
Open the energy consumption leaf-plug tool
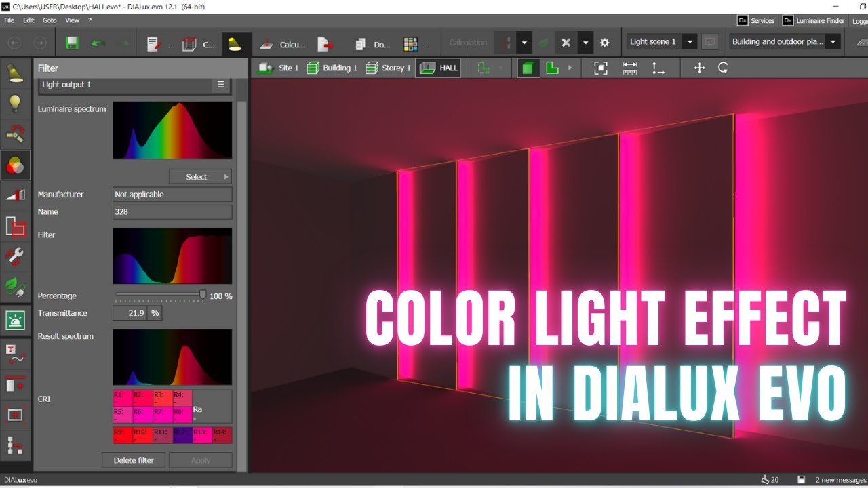point(15,287)
